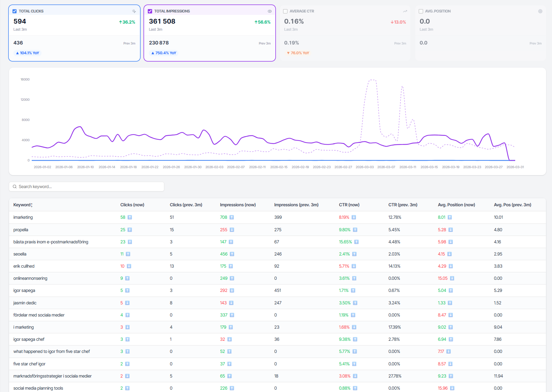Select the 104.1% YoY badge under Total Clicks
The height and width of the screenshot is (392, 552).
point(28,53)
